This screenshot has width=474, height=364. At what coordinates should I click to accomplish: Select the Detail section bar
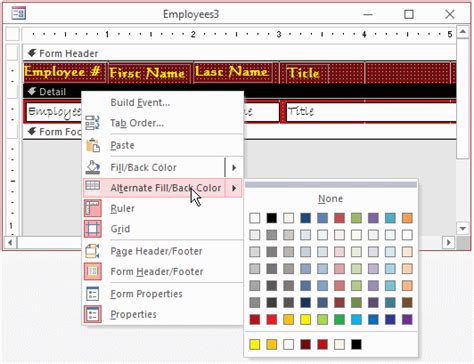[x=239, y=91]
